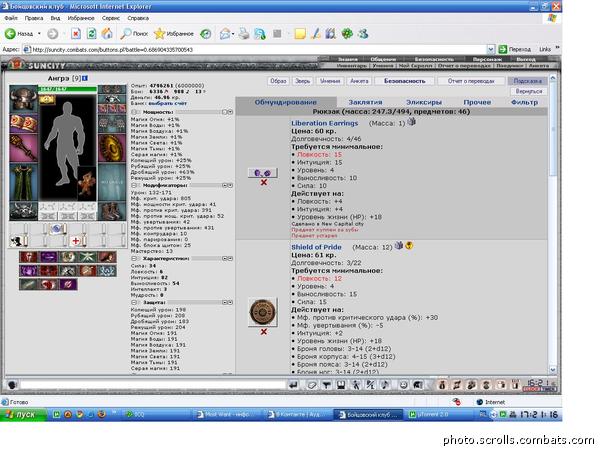Click the red X under Liberation Earrings
This screenshot has height=450, width=600.
[263, 183]
